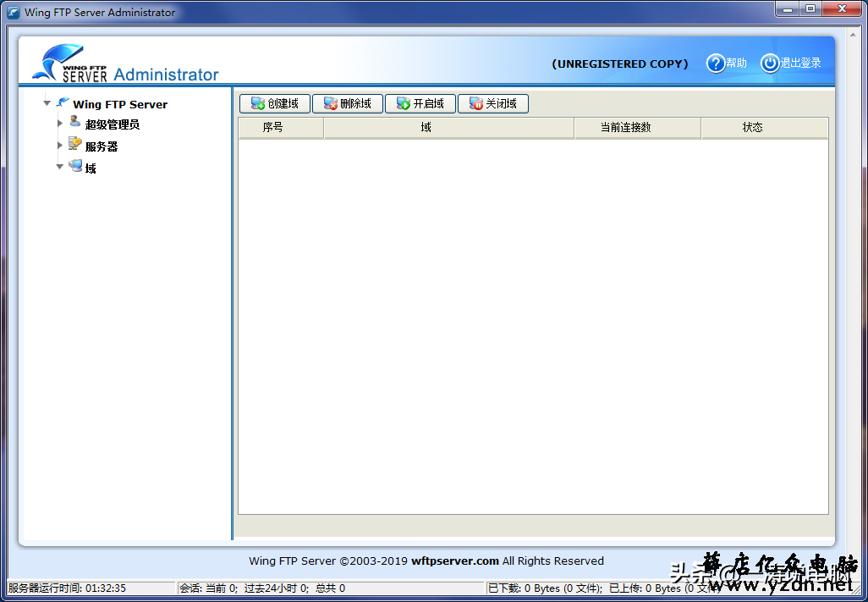The height and width of the screenshot is (602, 868).
Task: Select Wing FTP Server in the tree
Action: pyautogui.click(x=120, y=104)
